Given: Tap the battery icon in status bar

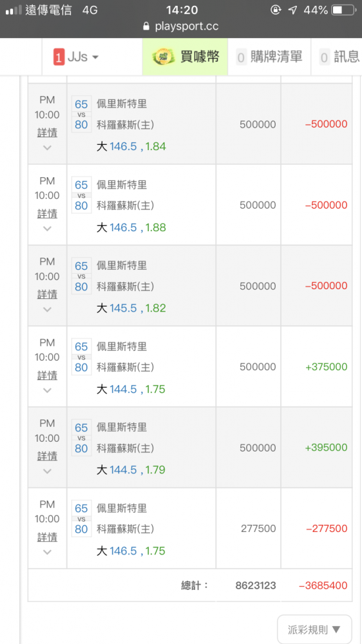Looking at the screenshot, I should coord(343,10).
